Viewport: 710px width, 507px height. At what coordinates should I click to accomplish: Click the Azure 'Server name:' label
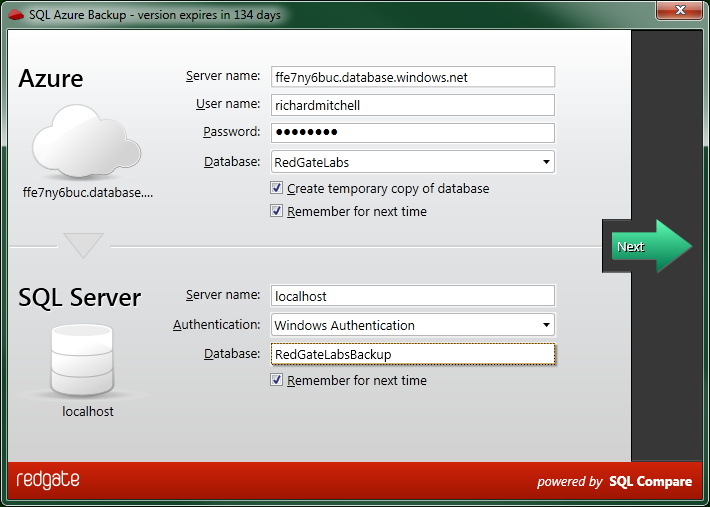point(223,76)
